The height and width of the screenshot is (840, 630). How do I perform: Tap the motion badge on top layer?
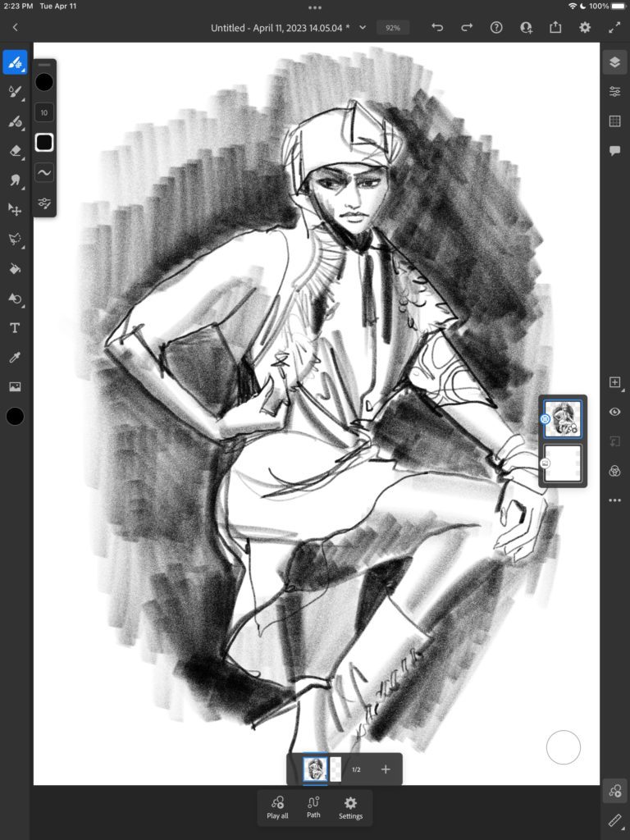[545, 419]
